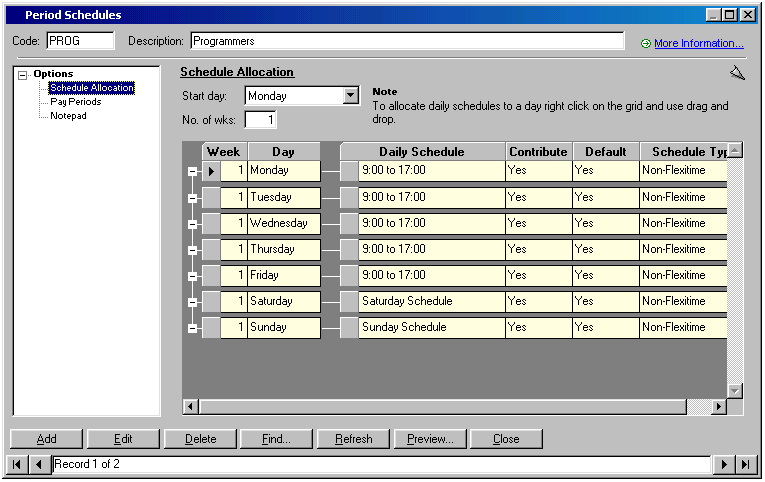
Task: Select the Sunday Schedule cell
Action: tap(432, 327)
